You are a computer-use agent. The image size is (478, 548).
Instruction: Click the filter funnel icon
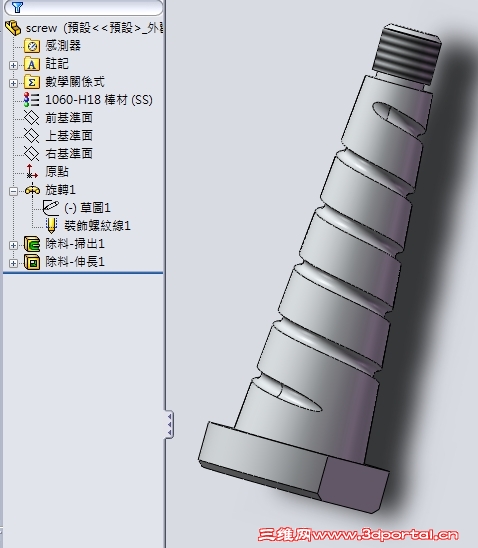[x=17, y=7]
